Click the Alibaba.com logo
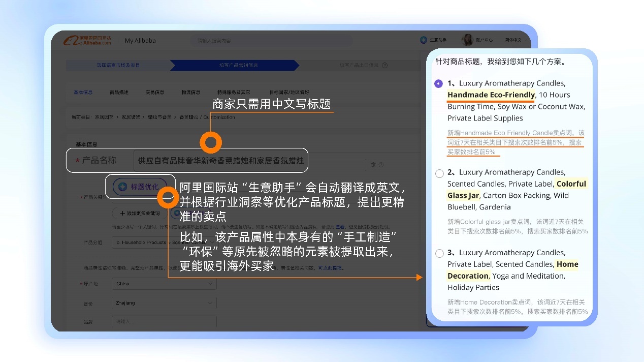 click(x=87, y=41)
